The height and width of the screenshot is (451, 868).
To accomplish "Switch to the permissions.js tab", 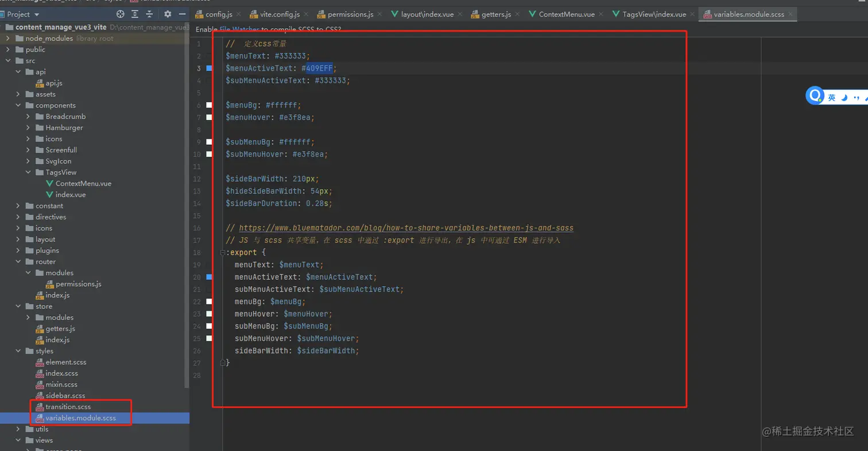I will click(x=350, y=14).
